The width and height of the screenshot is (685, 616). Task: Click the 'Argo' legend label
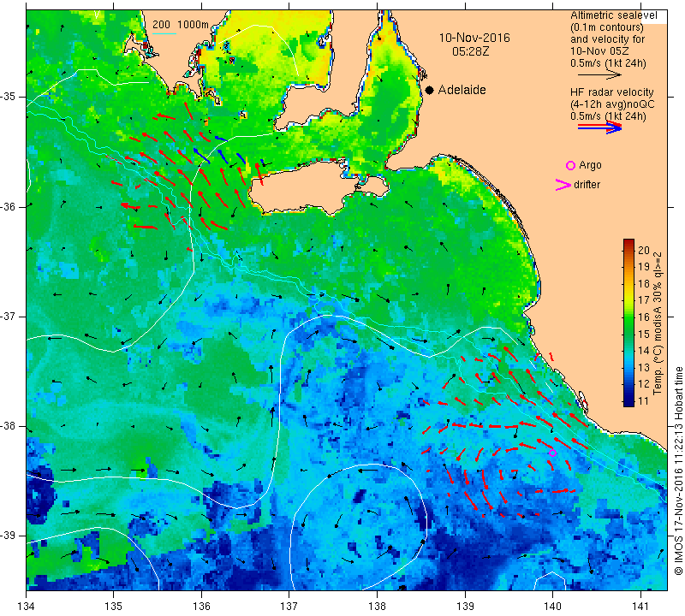[x=590, y=165]
